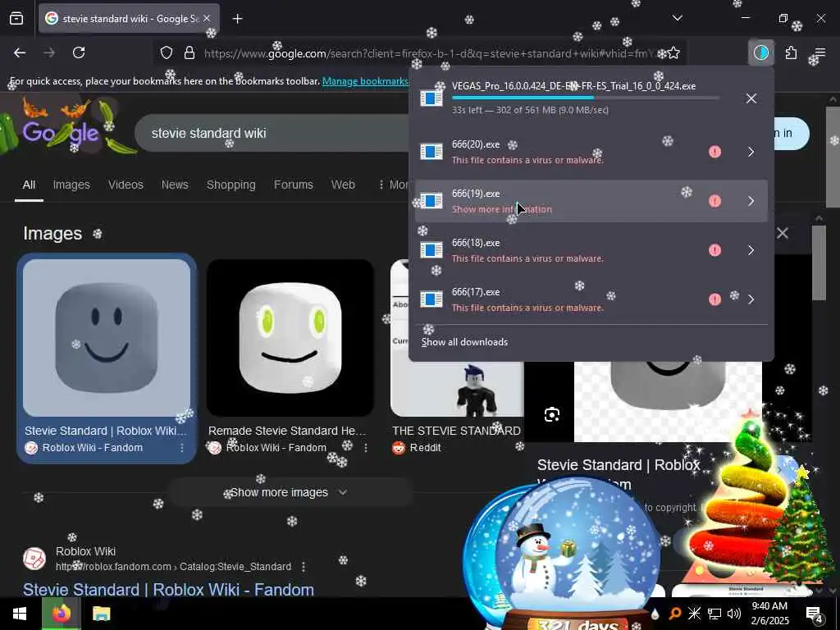Click the warning badge for 666(19).exe
Image resolution: width=840 pixels, height=630 pixels.
coord(714,201)
